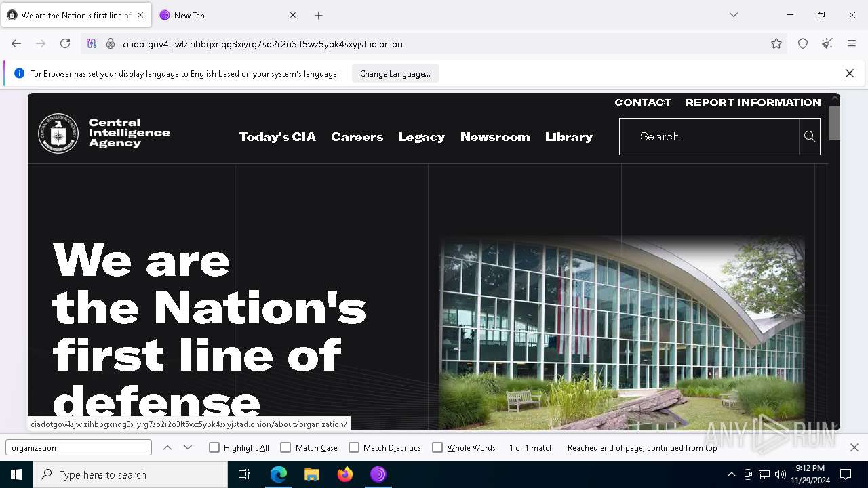Viewport: 868px width, 488px height.
Task: Click the Change Language button
Action: pos(395,73)
